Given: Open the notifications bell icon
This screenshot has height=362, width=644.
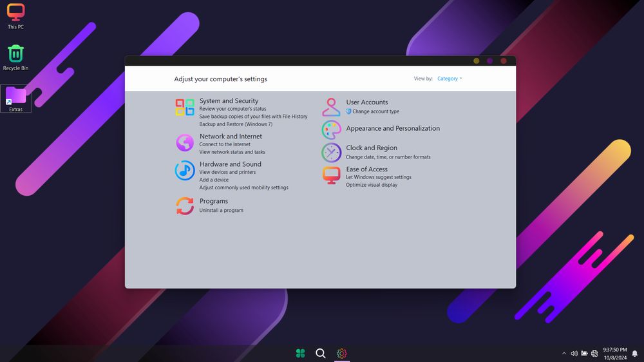Looking at the screenshot, I should click(x=634, y=354).
